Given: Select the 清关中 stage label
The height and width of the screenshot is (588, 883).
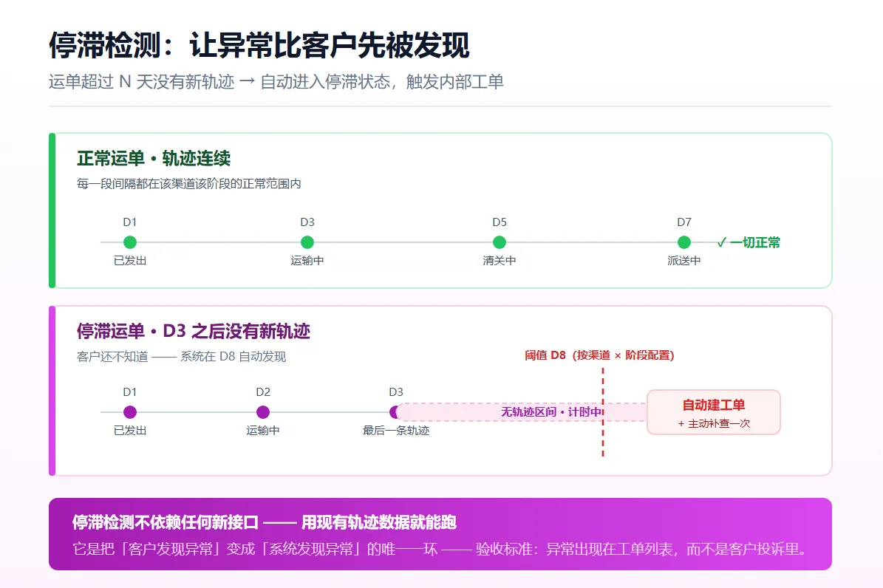Looking at the screenshot, I should (x=499, y=261).
